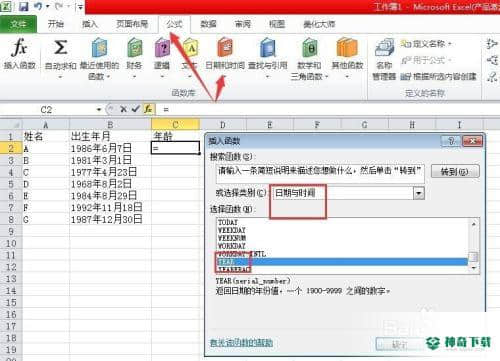The width and height of the screenshot is (500, 361).
Task: Open the Logical functions book icon
Action: tap(162, 48)
